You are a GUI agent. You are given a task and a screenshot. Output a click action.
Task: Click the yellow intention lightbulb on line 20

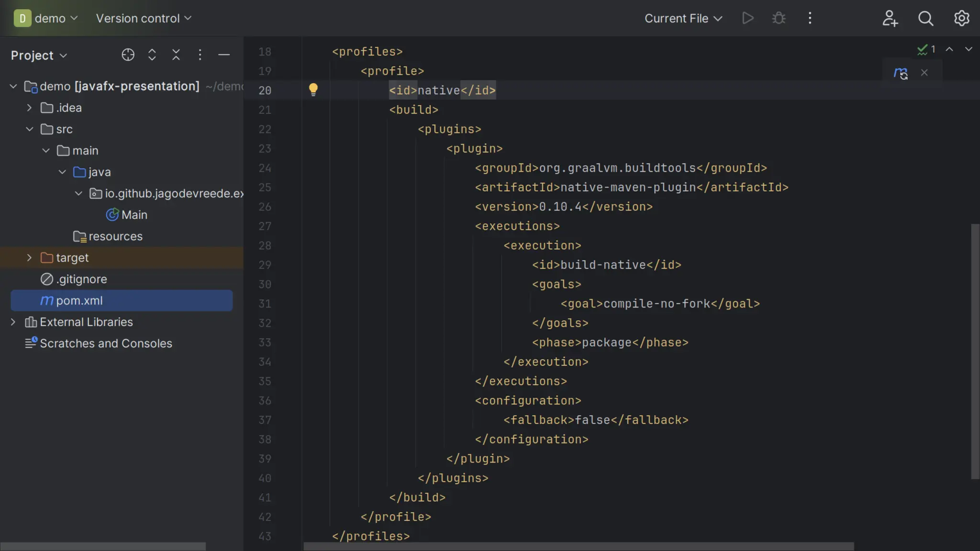313,89
